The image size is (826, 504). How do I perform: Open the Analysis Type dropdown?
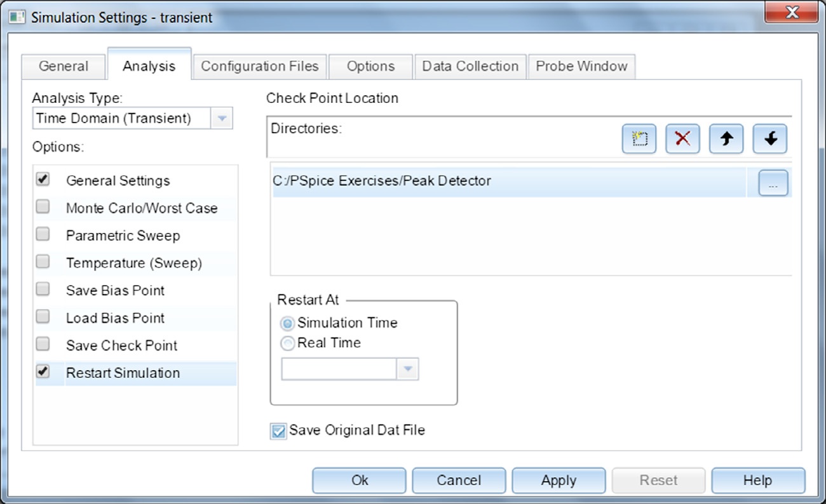tap(221, 119)
